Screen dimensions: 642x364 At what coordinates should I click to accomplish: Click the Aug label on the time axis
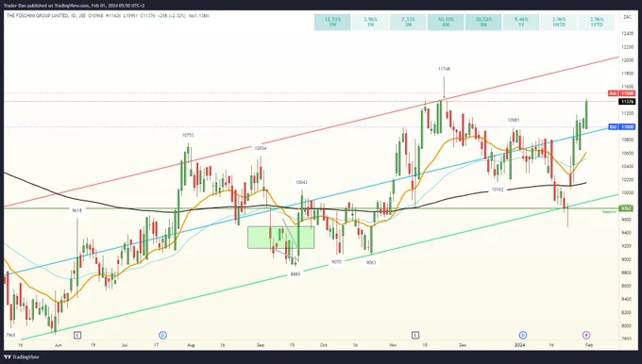[x=191, y=345]
